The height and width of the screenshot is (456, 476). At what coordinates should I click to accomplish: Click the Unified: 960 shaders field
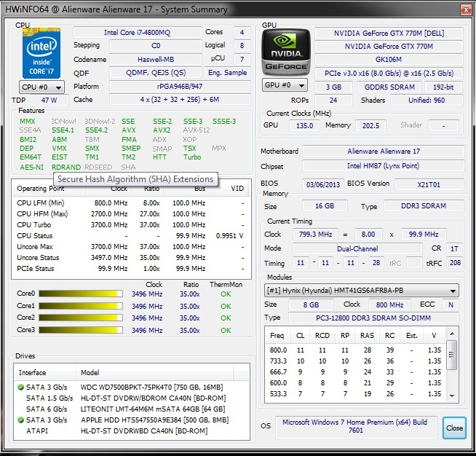pos(427,101)
